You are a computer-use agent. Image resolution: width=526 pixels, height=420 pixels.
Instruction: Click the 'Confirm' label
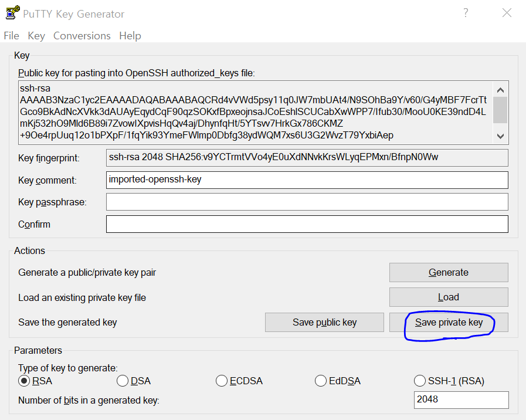(34, 225)
